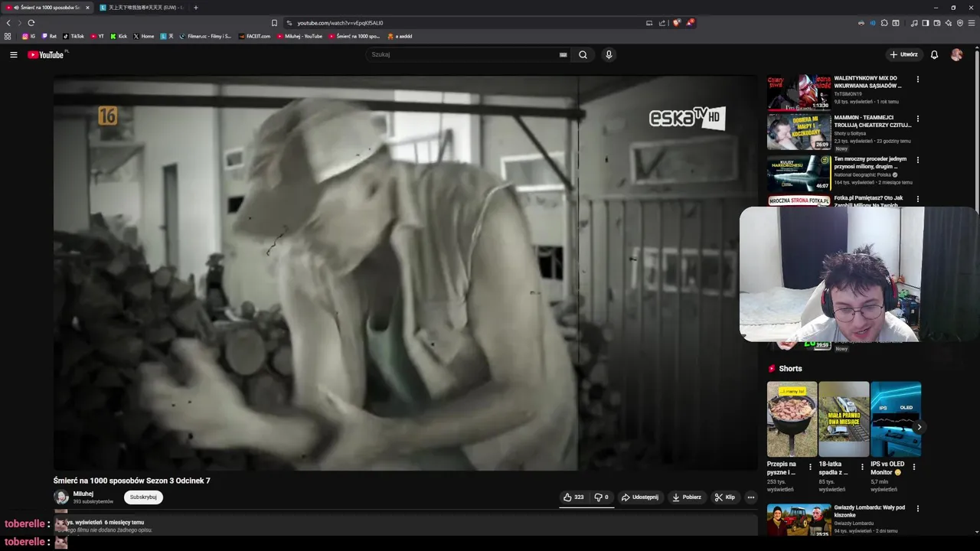
Task: Click the address bar URL
Action: (340, 23)
